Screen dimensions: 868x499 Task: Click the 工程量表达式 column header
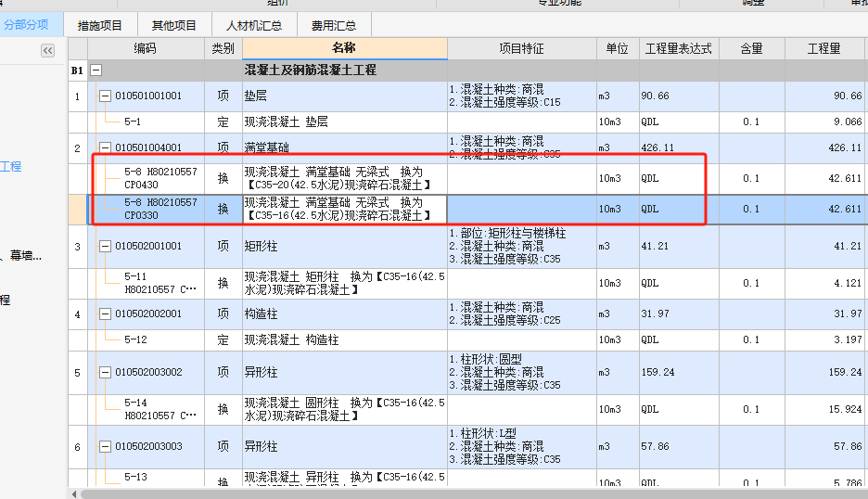(x=679, y=49)
